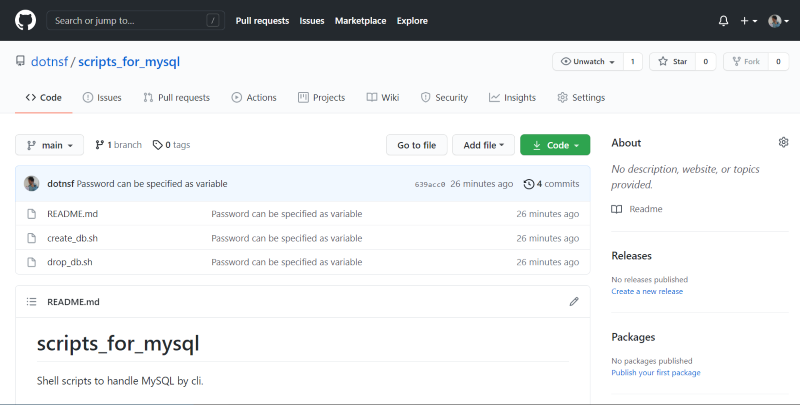Switch to the Settings tab
This screenshot has width=800, height=405.
581,97
